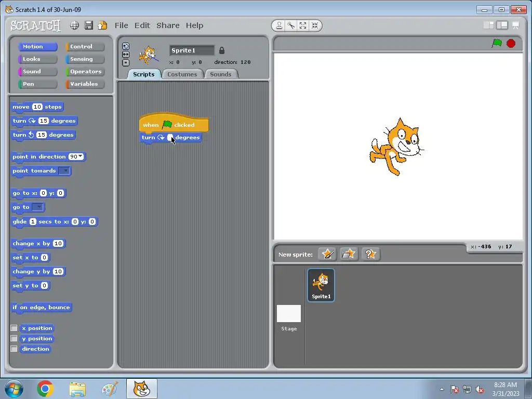This screenshot has width=532, height=399.
Task: Enable the x position stage monitor
Action: [14, 328]
